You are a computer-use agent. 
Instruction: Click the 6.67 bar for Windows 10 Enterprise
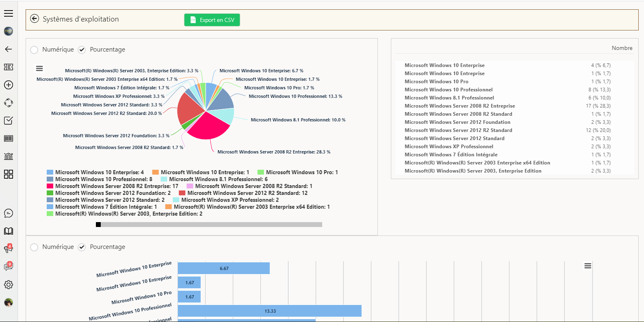tap(224, 268)
